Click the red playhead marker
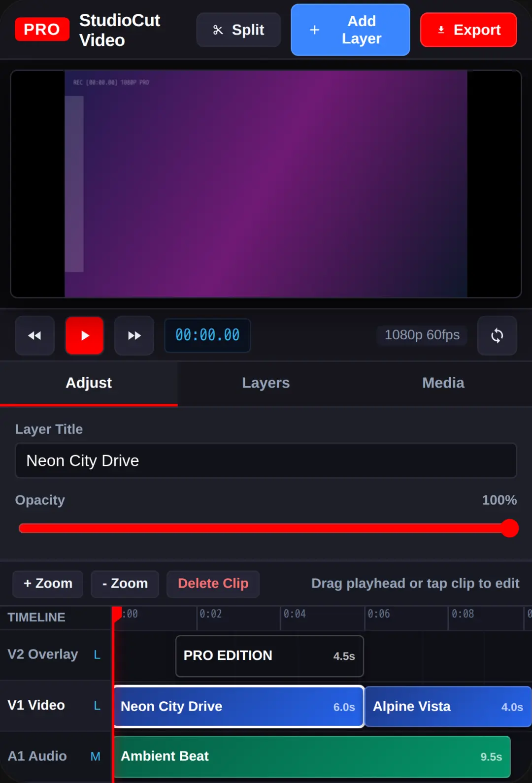Image resolution: width=532 pixels, height=783 pixels. 117,614
